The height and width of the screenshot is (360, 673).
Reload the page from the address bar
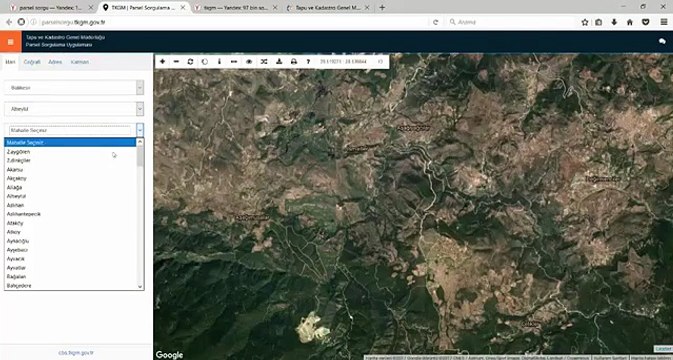pyautogui.click(x=435, y=22)
